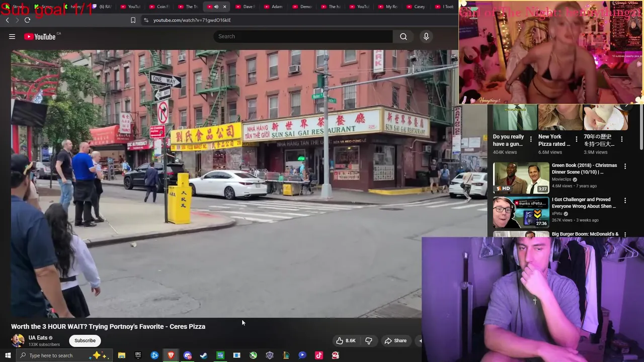This screenshot has height=362, width=644.
Task: Open the UA Eats channel avatar
Action: pyautogui.click(x=18, y=340)
